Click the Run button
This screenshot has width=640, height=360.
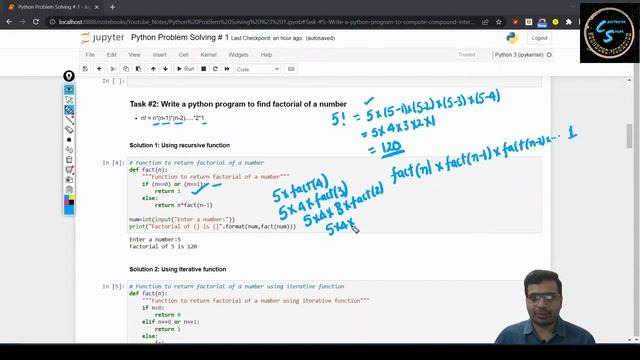point(185,69)
